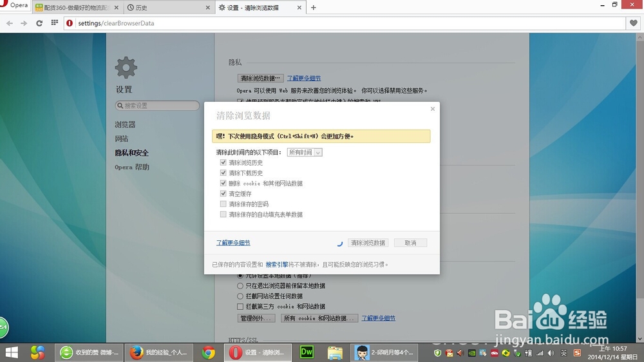
Task: Click the colorful four-leaf taskbar icon
Action: (37, 352)
